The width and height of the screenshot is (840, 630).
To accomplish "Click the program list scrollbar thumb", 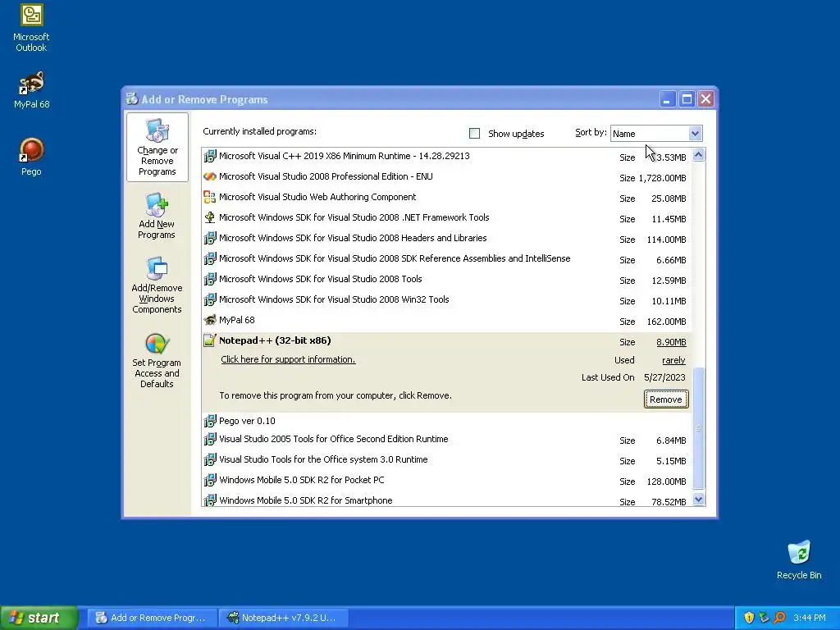I will 698,428.
